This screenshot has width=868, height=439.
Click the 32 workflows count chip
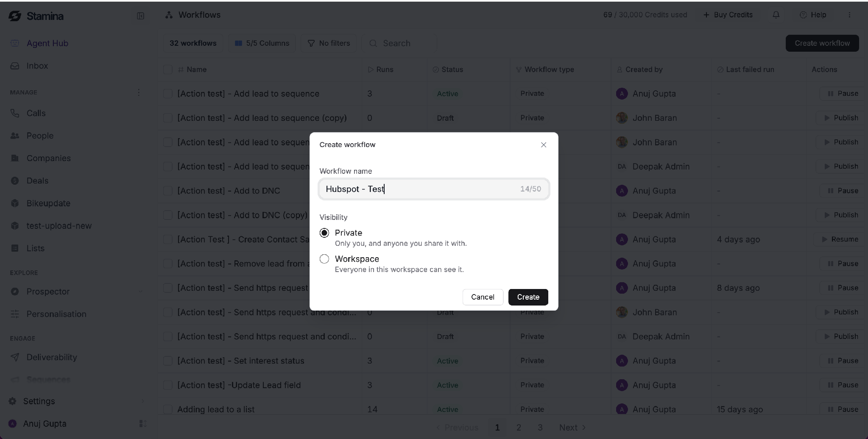[x=193, y=43]
